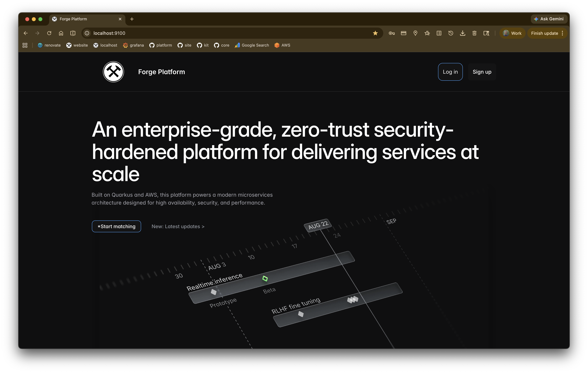
Task: Open the reading list icon
Action: (439, 33)
